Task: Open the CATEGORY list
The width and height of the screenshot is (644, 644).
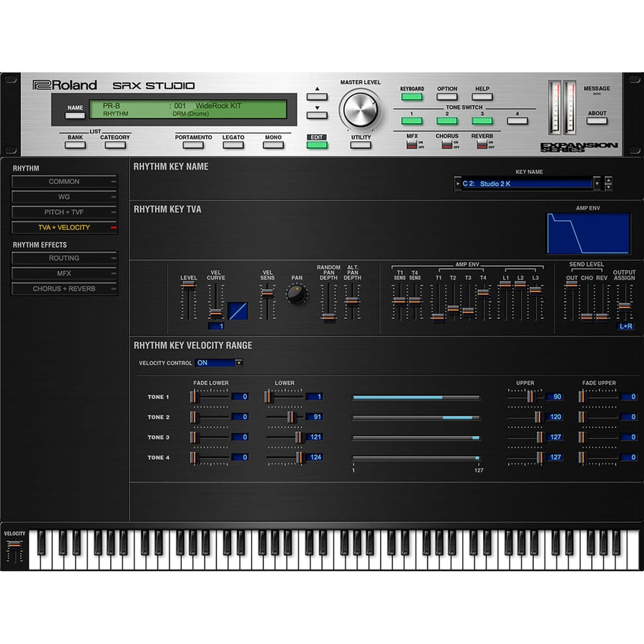Action: [115, 145]
